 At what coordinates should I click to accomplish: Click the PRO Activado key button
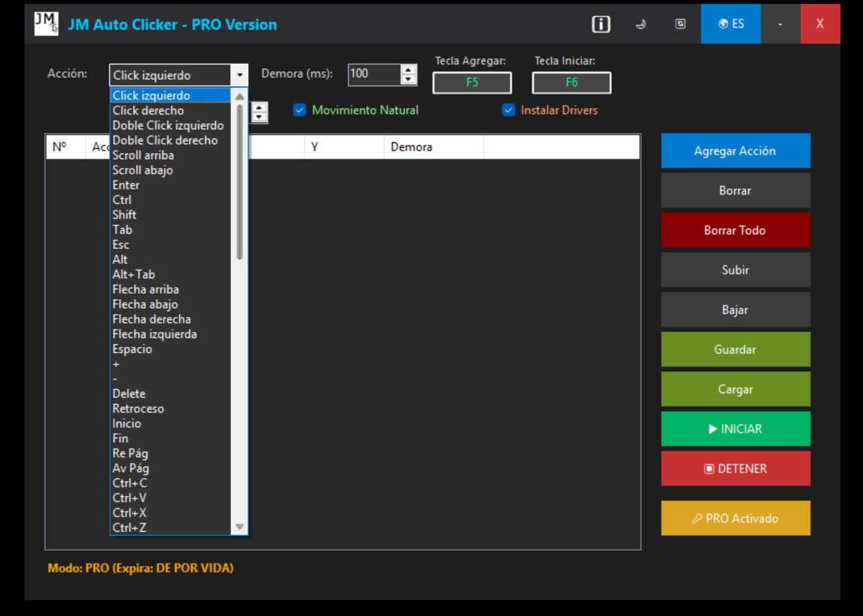coord(735,518)
